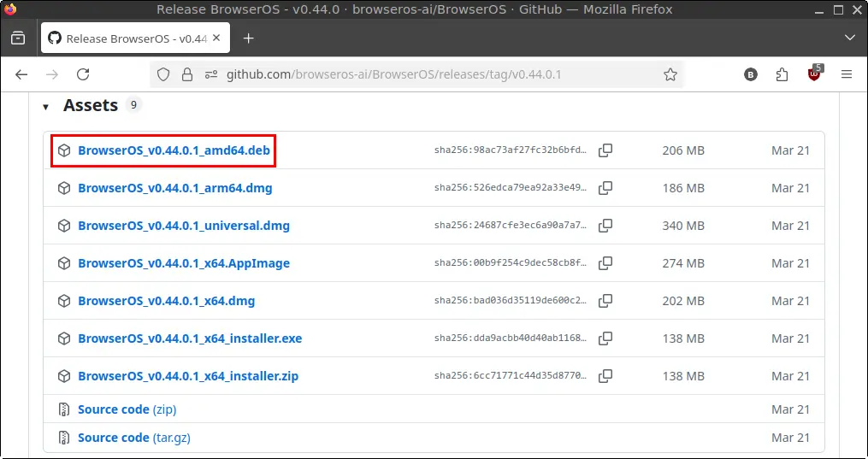The width and height of the screenshot is (868, 459).
Task: Select the Release BrowserOS tab
Action: (136, 38)
